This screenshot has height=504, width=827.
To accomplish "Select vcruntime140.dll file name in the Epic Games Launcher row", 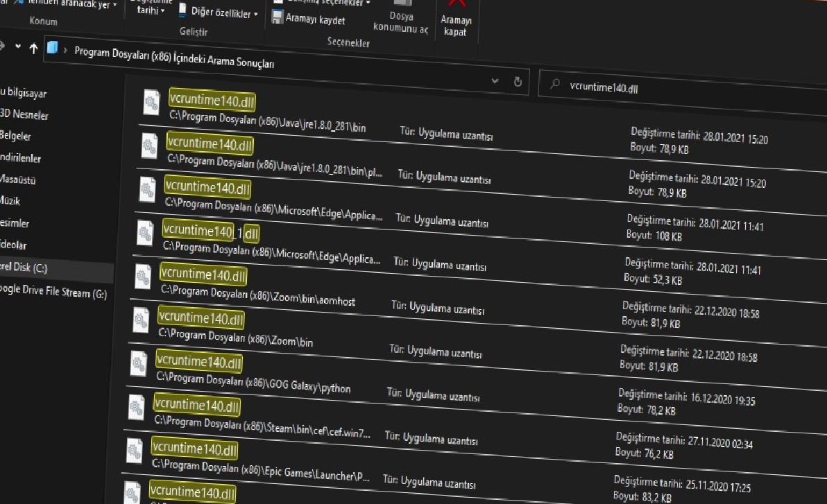I will 195,448.
